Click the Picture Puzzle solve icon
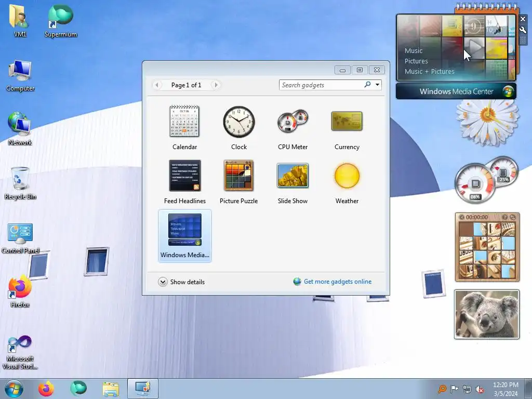This screenshot has height=399, width=532. pos(512,217)
